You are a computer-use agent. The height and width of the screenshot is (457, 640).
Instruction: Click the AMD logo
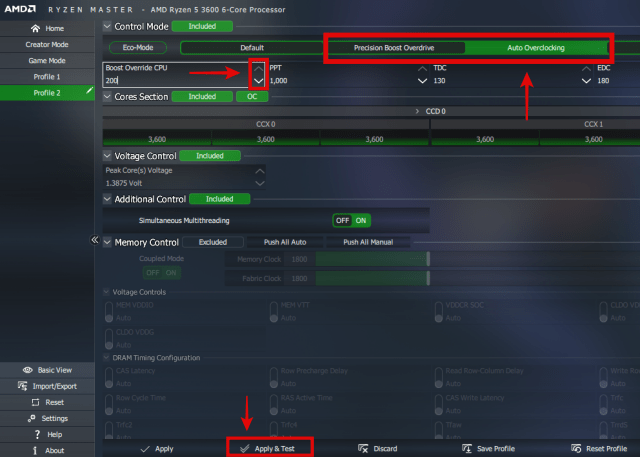(x=20, y=9)
